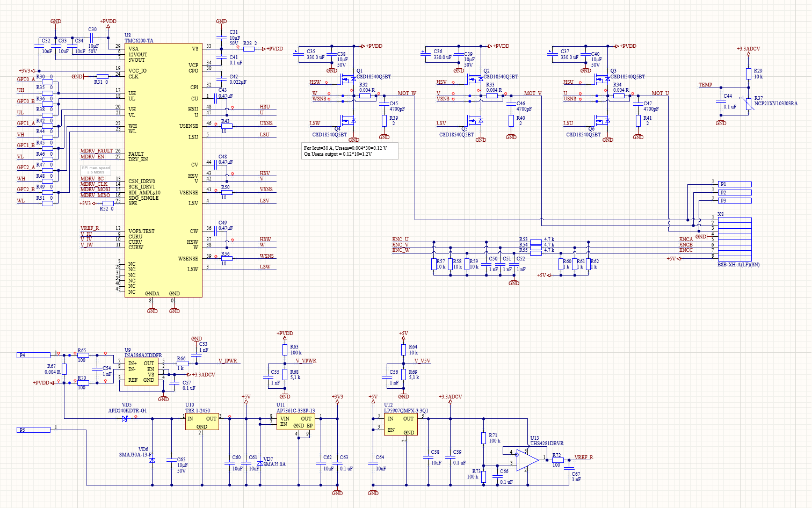Click the MDRV_EN net label

tap(92, 157)
